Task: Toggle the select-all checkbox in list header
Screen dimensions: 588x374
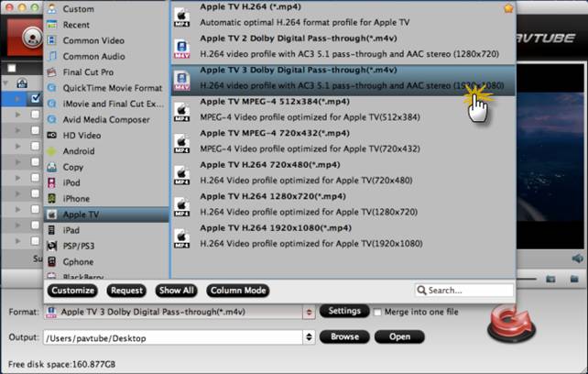Action: click(12, 69)
